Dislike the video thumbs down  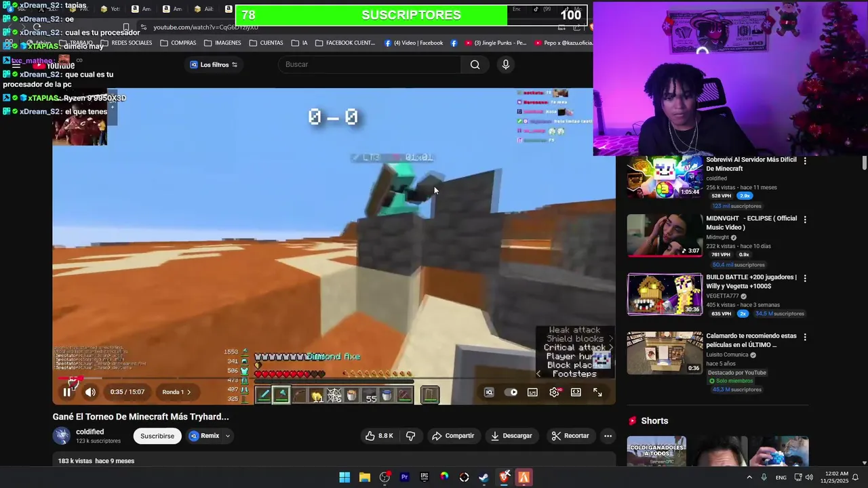tap(410, 436)
